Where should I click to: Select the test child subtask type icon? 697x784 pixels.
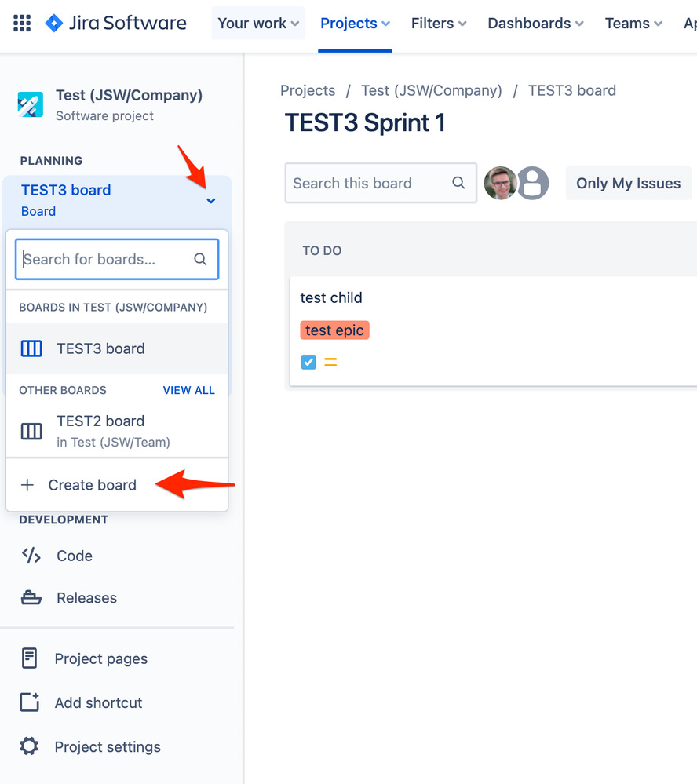(x=308, y=362)
